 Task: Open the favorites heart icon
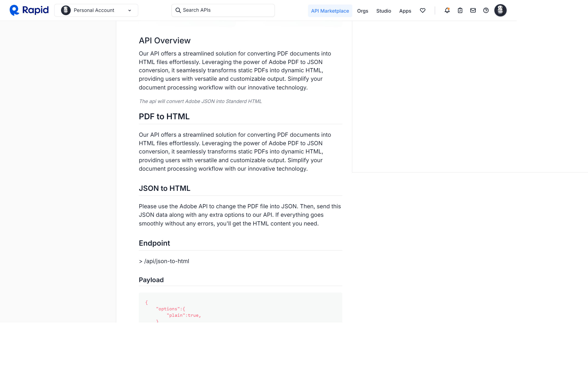click(423, 11)
